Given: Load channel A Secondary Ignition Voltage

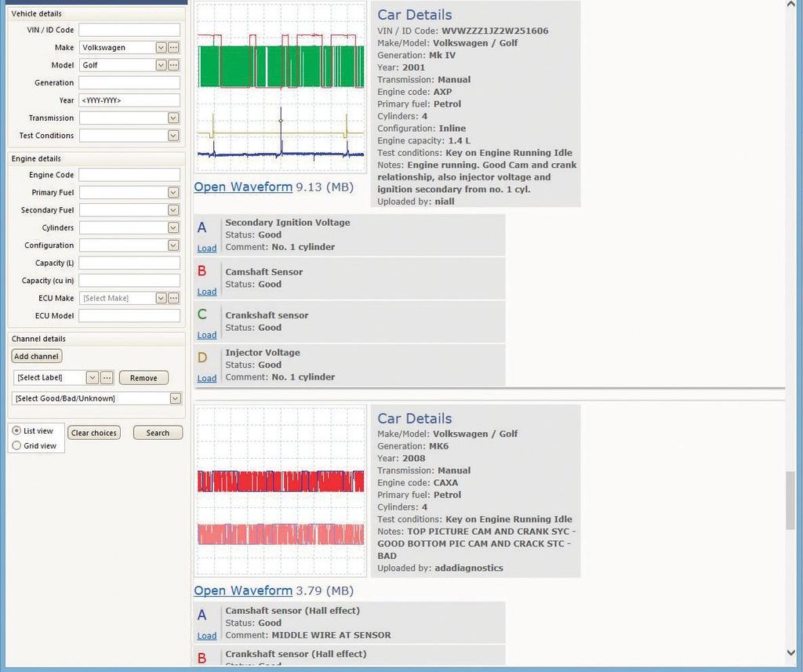Looking at the screenshot, I should coord(207,249).
